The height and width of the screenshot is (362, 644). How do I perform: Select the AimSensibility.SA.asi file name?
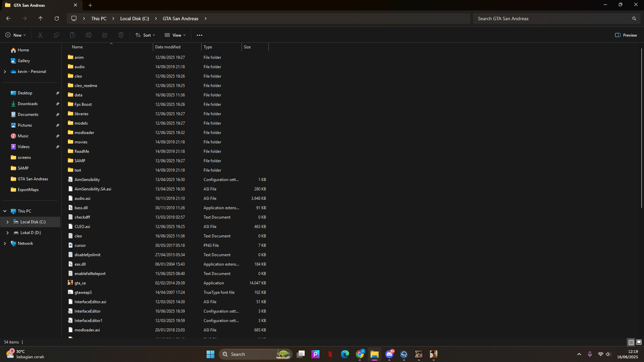(x=93, y=189)
